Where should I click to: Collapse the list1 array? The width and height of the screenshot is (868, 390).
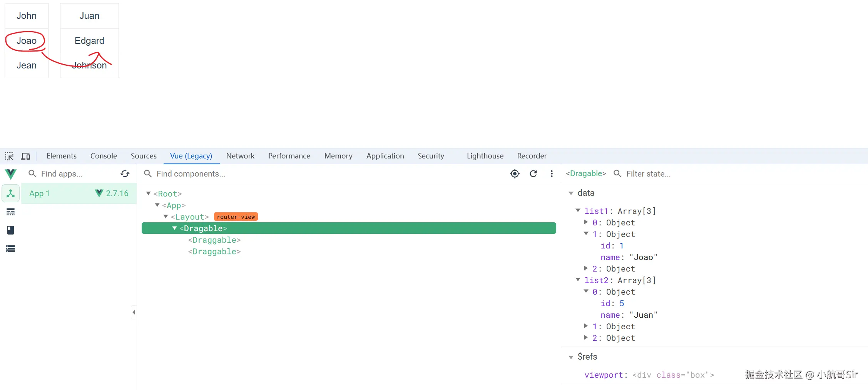578,210
